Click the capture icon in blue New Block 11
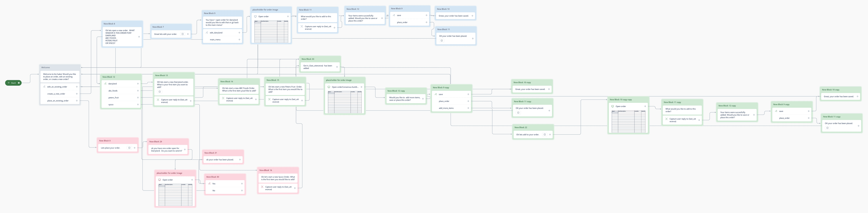This screenshot has height=213, width=868. (302, 26)
